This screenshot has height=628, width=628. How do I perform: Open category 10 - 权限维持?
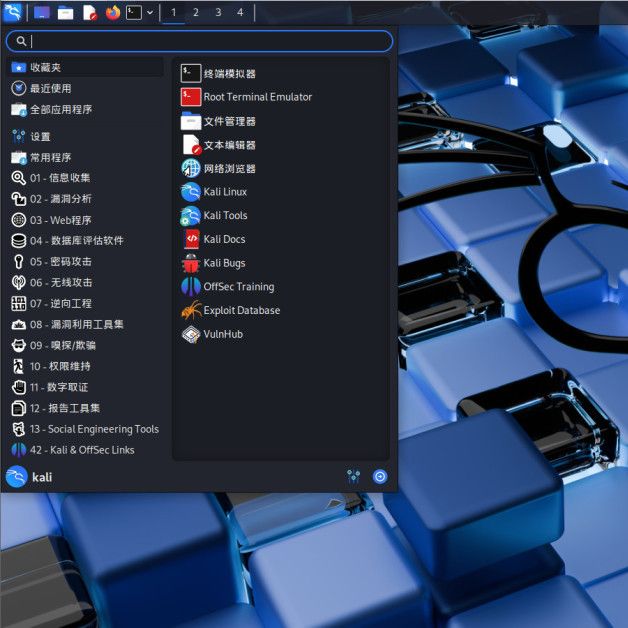(x=86, y=366)
